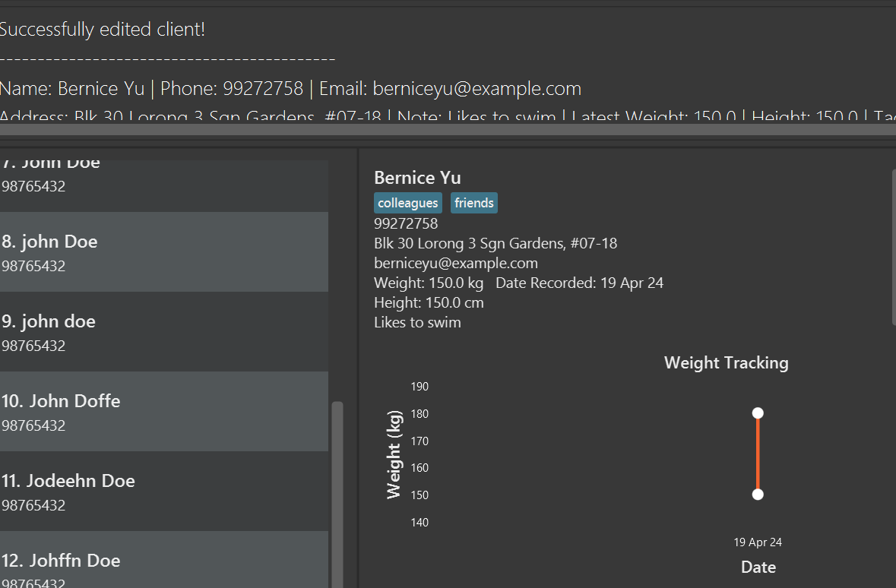This screenshot has width=896, height=588.
Task: Select client 12. Johffn Doe
Action: tap(164, 560)
